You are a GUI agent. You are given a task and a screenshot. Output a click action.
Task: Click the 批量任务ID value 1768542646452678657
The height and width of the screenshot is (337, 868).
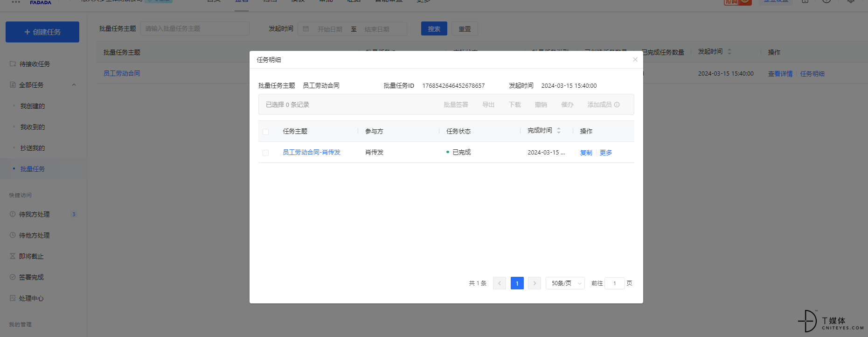coord(453,86)
